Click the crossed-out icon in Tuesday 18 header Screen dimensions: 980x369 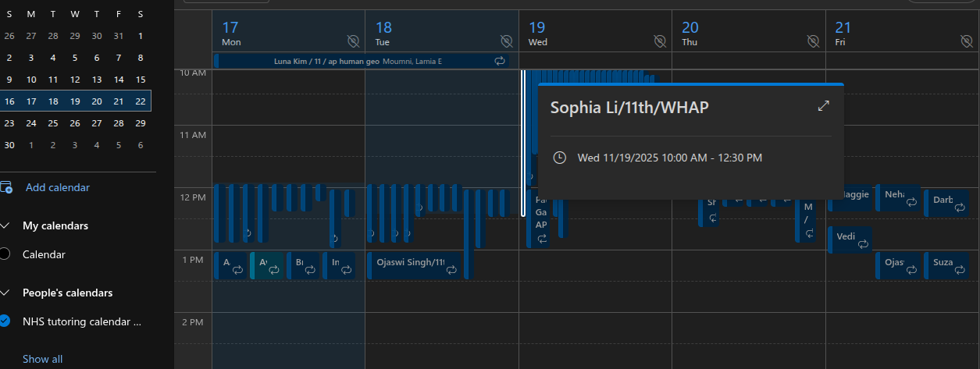pos(506,41)
